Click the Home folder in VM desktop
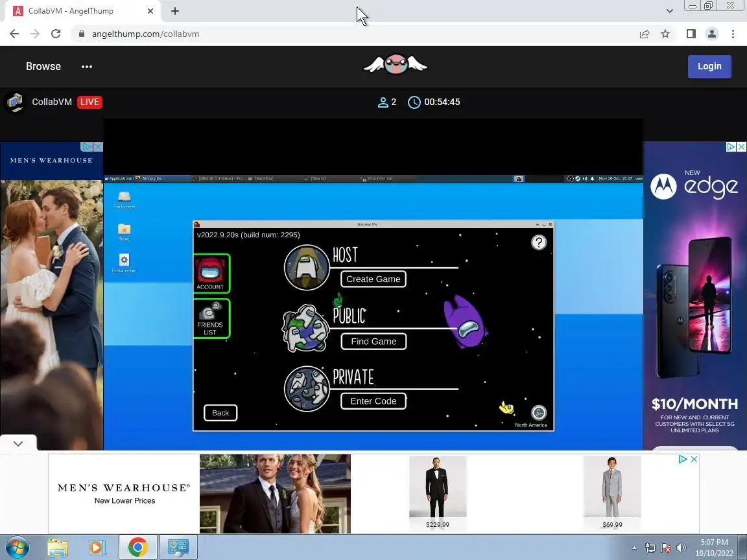Image resolution: width=747 pixels, height=560 pixels. [x=124, y=232]
